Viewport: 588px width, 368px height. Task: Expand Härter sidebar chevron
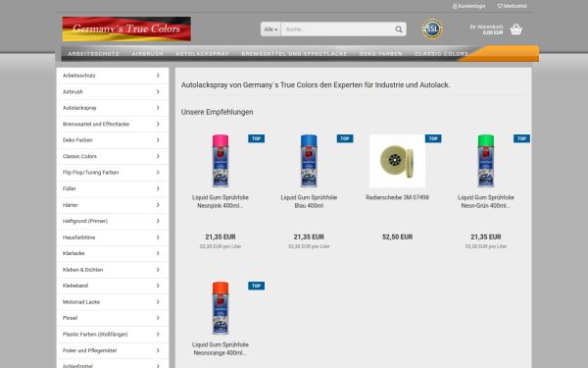tap(158, 205)
